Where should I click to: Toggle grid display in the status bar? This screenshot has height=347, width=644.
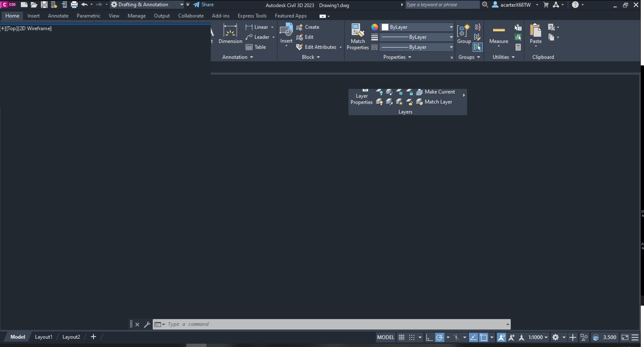402,337
